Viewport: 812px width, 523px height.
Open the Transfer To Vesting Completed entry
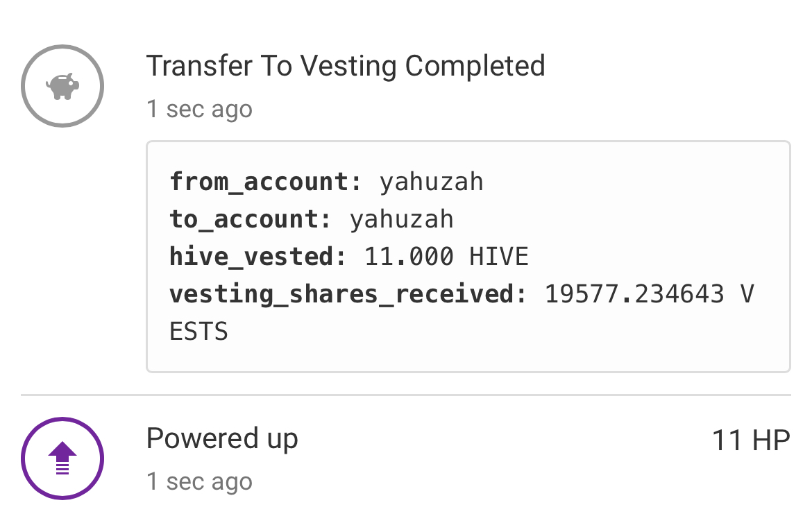click(x=346, y=66)
